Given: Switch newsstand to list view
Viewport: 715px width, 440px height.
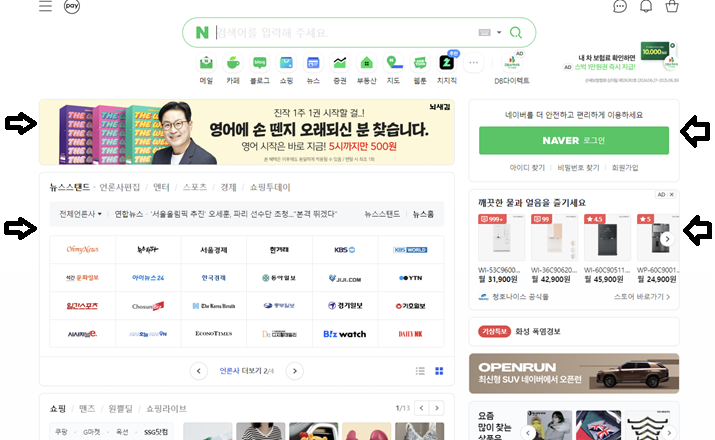Looking at the screenshot, I should (x=420, y=371).
